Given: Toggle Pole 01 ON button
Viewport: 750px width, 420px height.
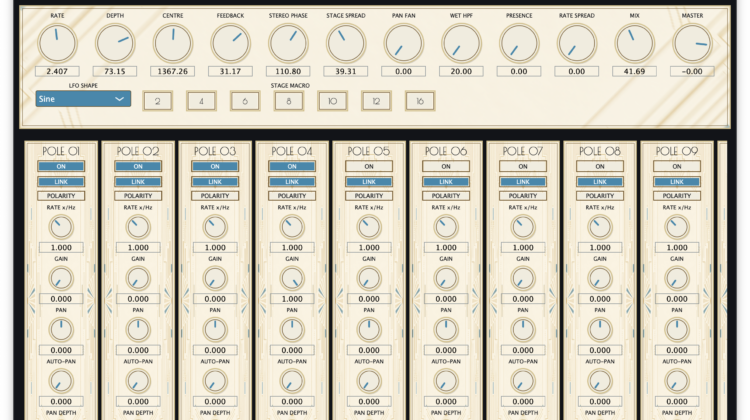Looking at the screenshot, I should coord(61,166).
